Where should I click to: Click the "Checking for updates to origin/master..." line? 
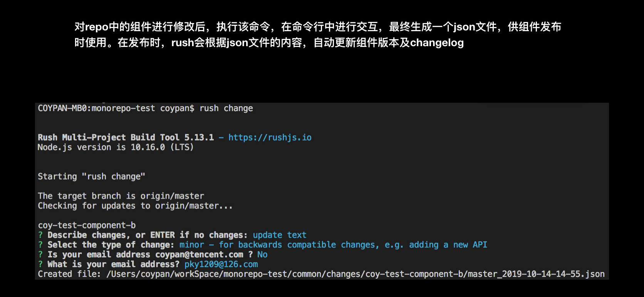coord(135,206)
